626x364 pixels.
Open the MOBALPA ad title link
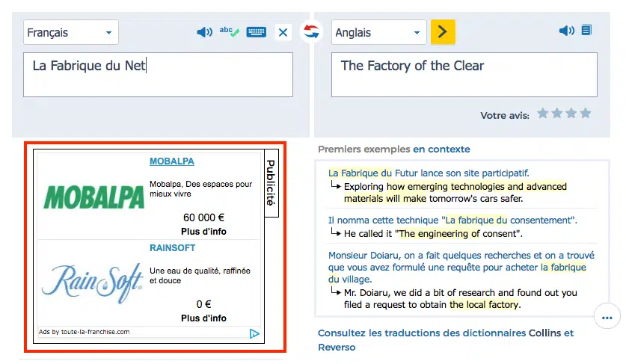(x=172, y=161)
